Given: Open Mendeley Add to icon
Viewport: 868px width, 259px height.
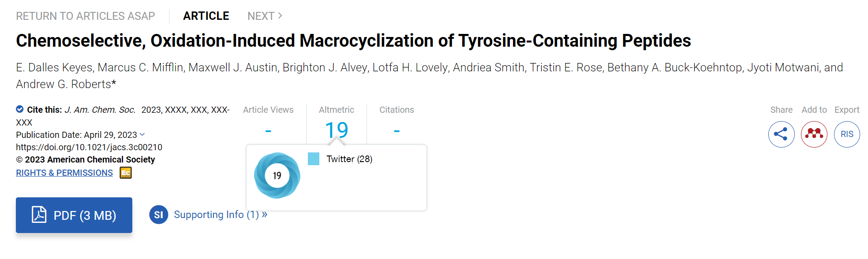Looking at the screenshot, I should tap(814, 134).
